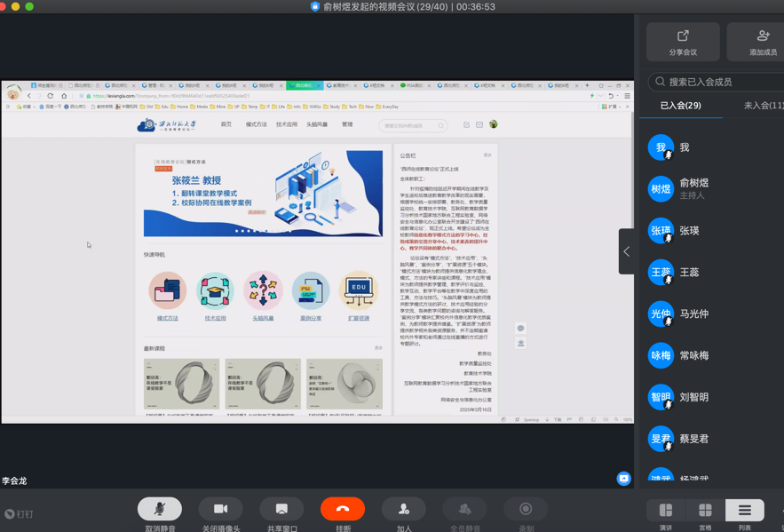Image resolution: width=784 pixels, height=532 pixels.
Task: Open the Study bookmark folder
Action: (x=331, y=107)
